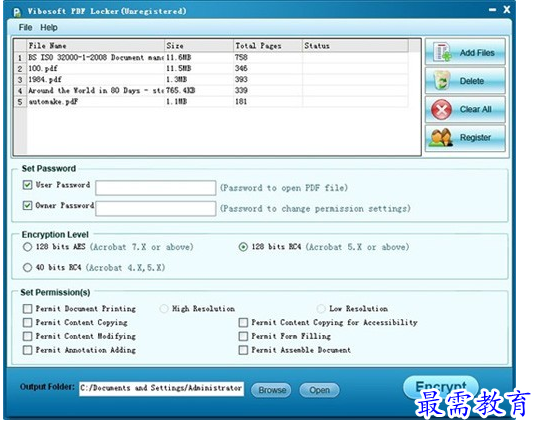Click the Register users icon
The height and width of the screenshot is (435, 539).
coord(441,138)
